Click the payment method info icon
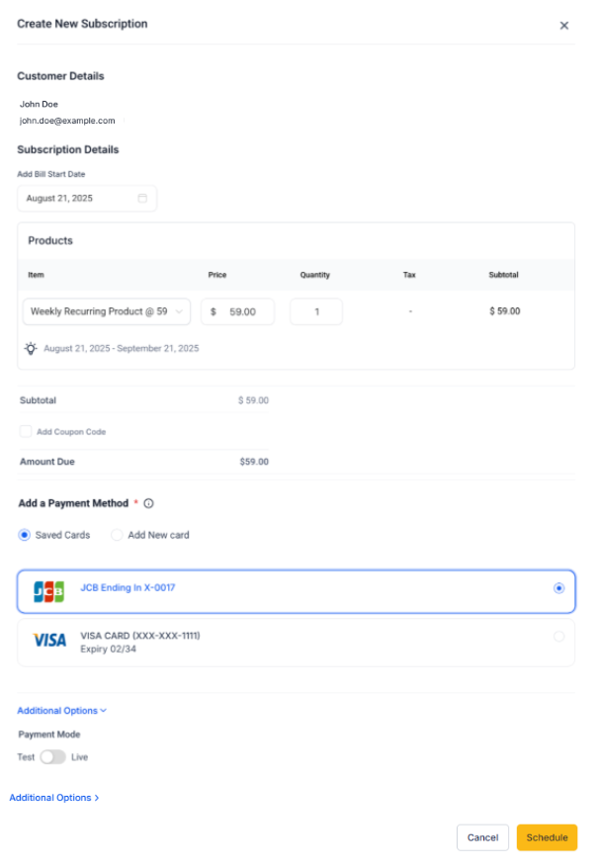Image resolution: width=597 pixels, height=868 pixels. (x=148, y=503)
